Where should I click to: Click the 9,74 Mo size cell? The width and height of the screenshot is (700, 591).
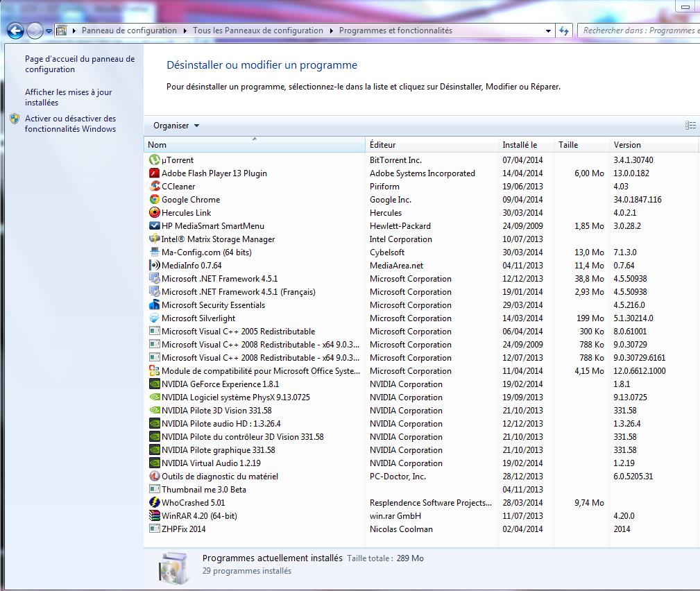[589, 503]
